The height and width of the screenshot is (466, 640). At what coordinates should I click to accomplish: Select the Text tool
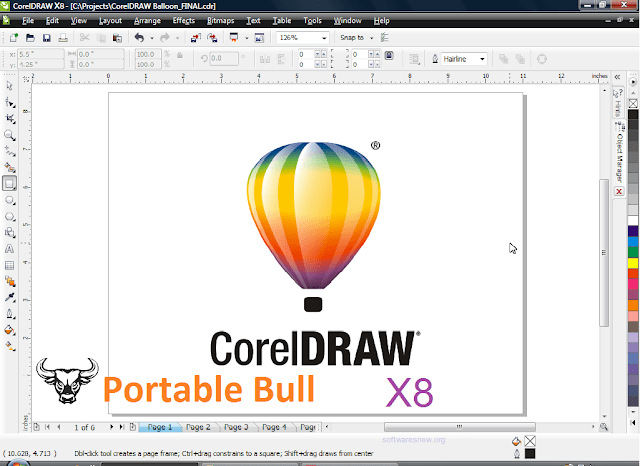click(9, 249)
